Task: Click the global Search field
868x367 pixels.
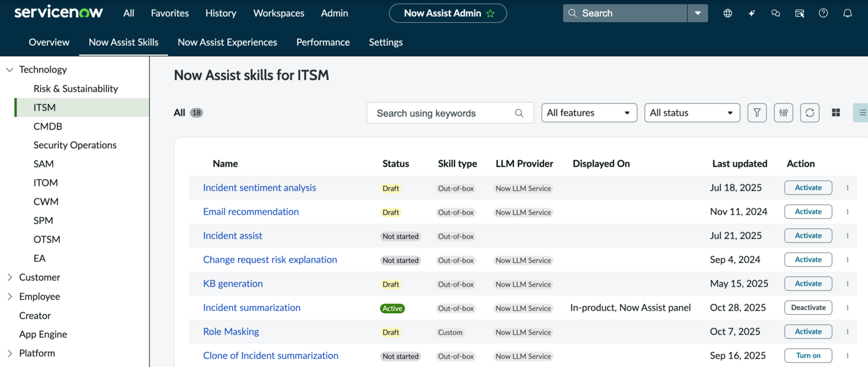Action: click(x=625, y=13)
